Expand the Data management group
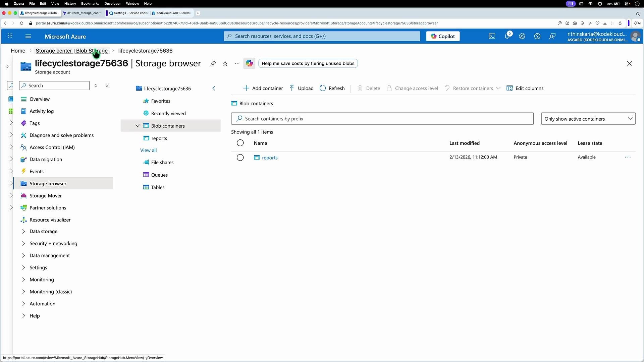The width and height of the screenshot is (644, 362). coord(50,256)
